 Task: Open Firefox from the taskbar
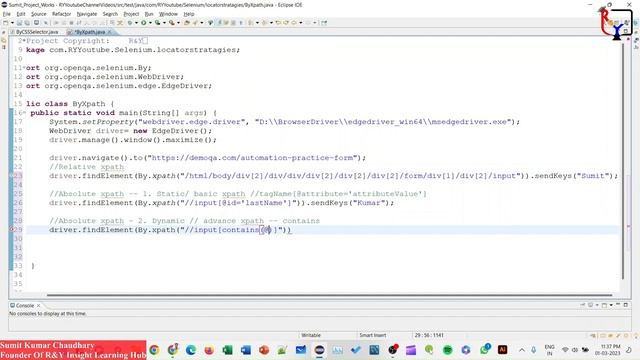[x=209, y=350]
